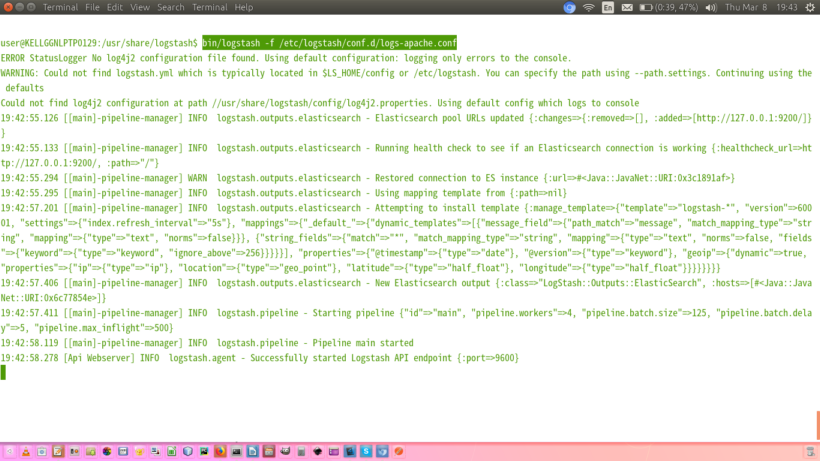The image size is (820, 461).
Task: Click the mail envelope indicator
Action: click(x=627, y=7)
